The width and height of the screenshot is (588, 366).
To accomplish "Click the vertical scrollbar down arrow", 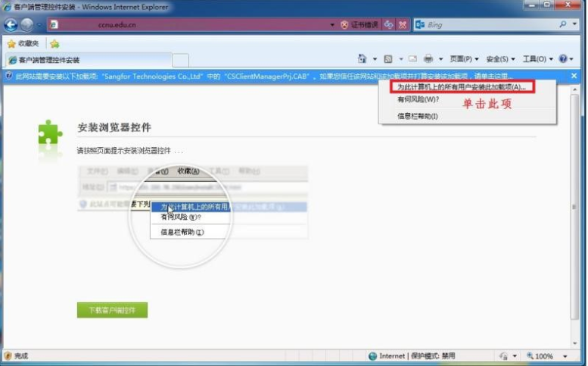I will [x=574, y=343].
